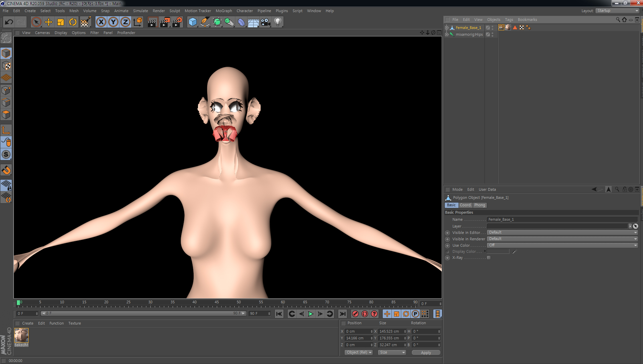Image resolution: width=643 pixels, height=364 pixels.
Task: Add a Camera object
Action: click(266, 22)
